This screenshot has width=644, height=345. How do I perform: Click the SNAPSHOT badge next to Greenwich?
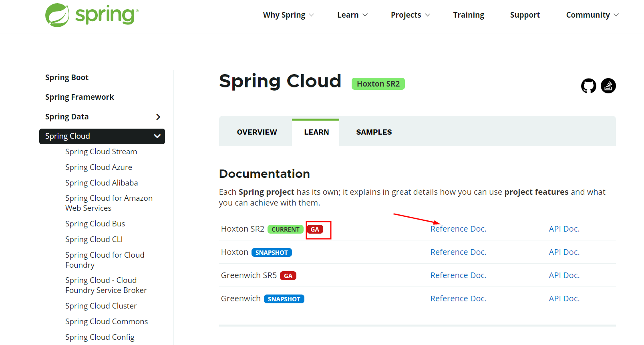click(x=284, y=299)
